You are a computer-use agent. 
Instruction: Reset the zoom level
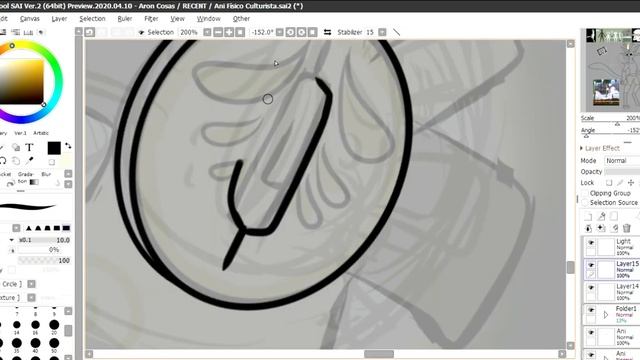pyautogui.click(x=240, y=32)
